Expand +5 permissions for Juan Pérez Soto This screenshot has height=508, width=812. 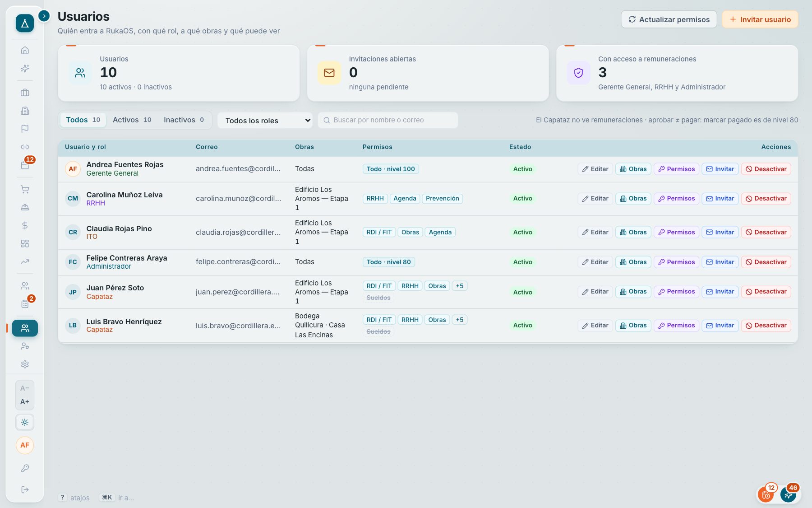click(x=460, y=286)
